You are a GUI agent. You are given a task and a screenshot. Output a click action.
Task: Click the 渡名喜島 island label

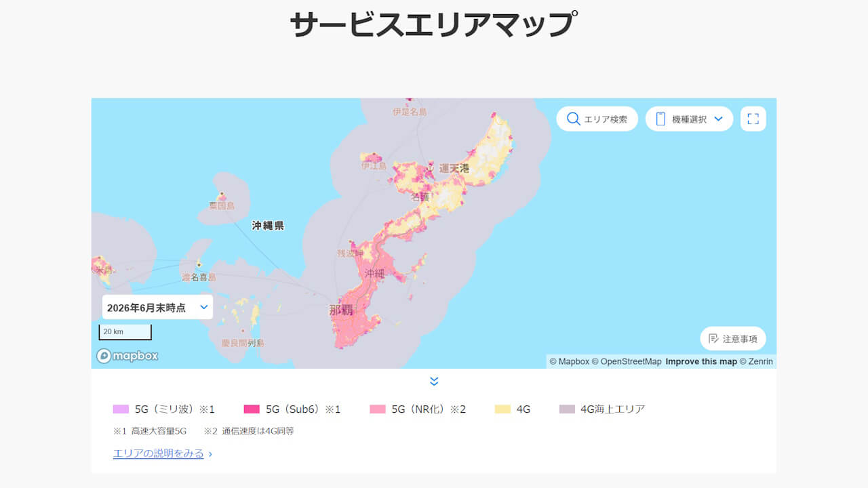(199, 277)
